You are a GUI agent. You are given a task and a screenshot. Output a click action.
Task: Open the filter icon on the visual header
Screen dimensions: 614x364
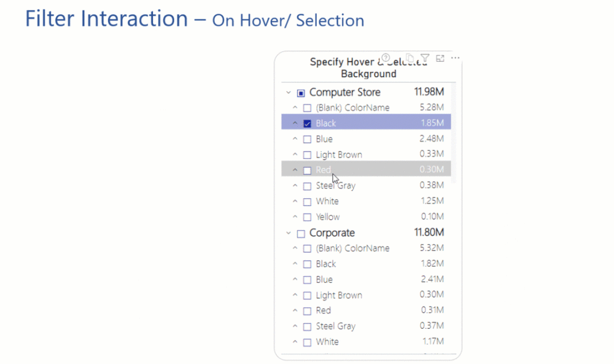[425, 57]
